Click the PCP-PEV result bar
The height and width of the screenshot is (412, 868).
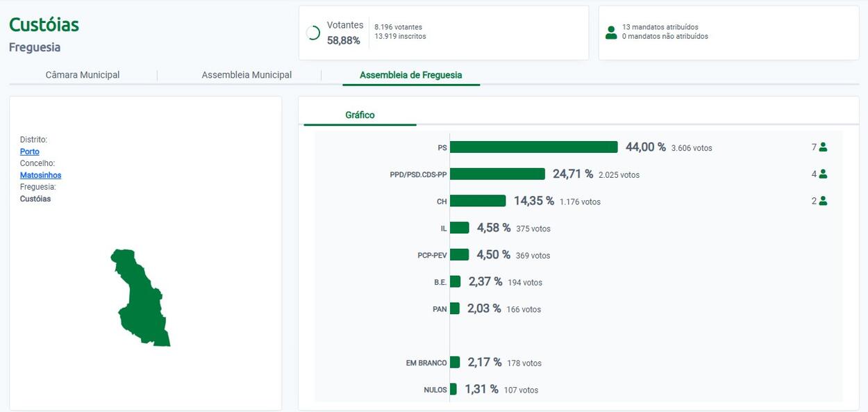[x=459, y=255]
